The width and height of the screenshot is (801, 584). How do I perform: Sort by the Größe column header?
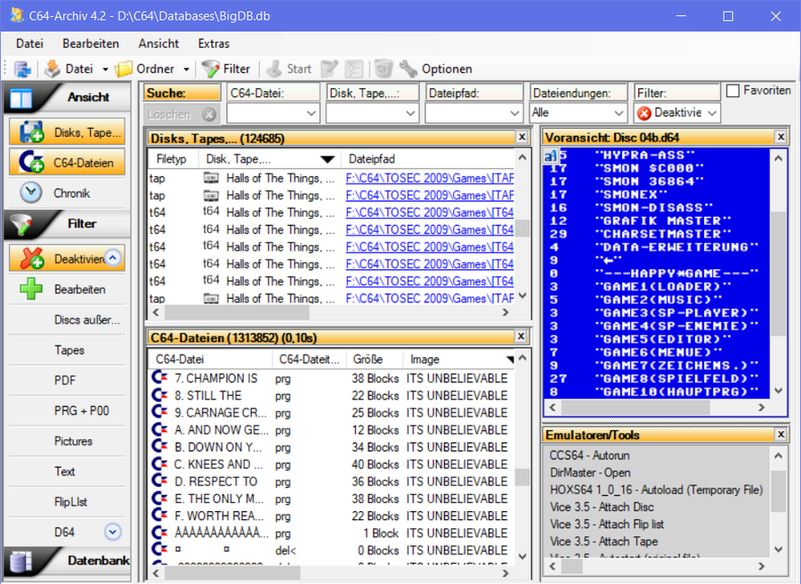tap(374, 359)
